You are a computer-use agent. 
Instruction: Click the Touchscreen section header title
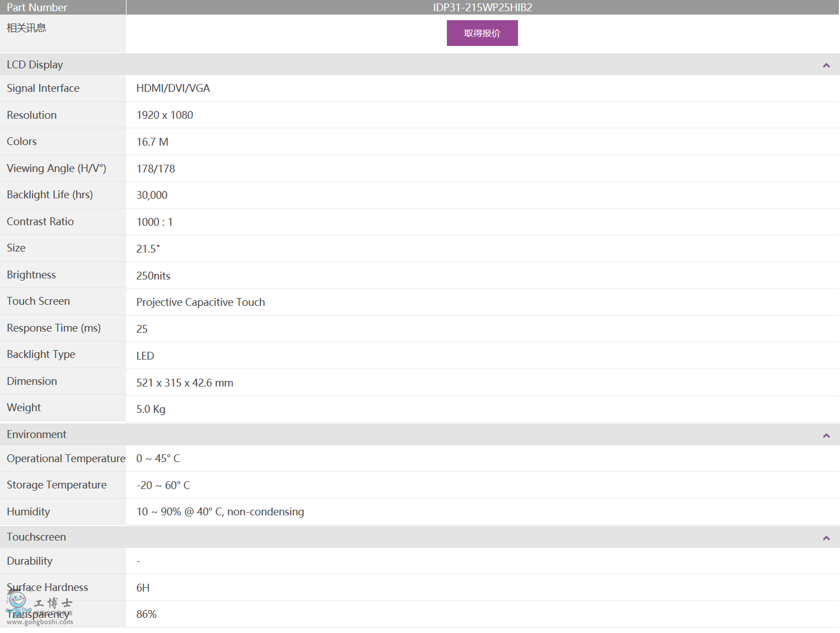coord(36,537)
